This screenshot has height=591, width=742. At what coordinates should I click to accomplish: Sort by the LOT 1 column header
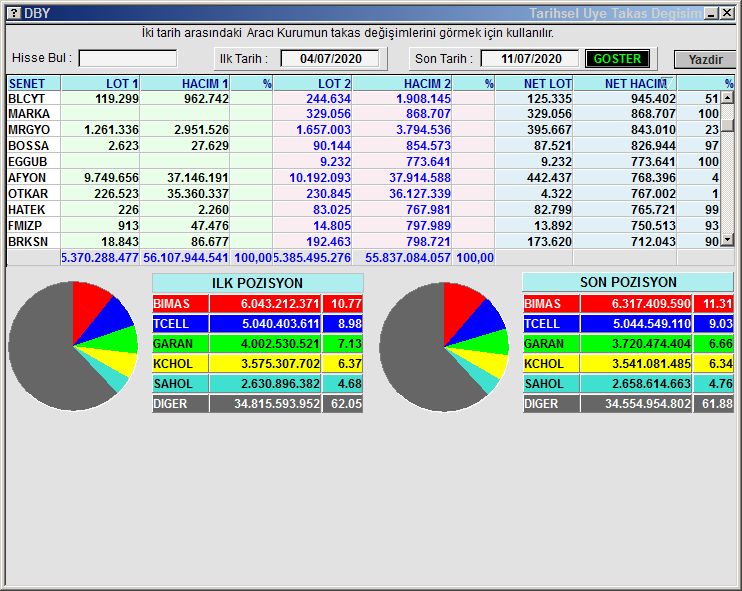(x=100, y=83)
